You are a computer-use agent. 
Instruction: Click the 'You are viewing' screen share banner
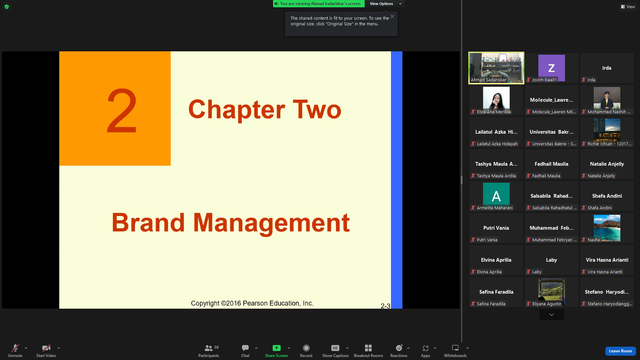(318, 4)
